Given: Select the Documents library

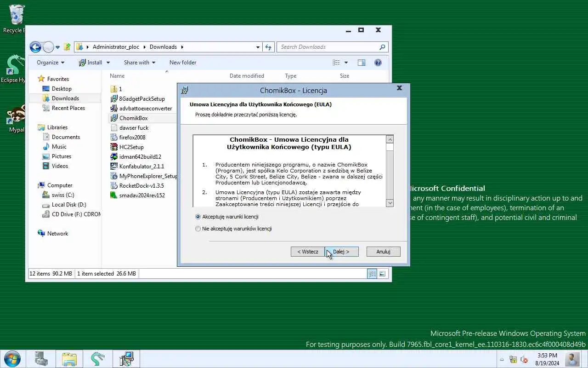Looking at the screenshot, I should [x=66, y=137].
